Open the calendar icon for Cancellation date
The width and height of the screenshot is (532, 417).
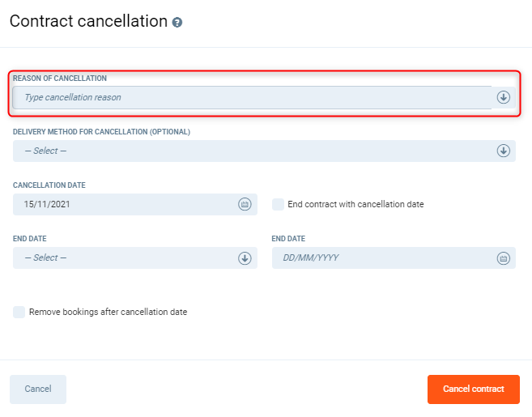point(245,204)
